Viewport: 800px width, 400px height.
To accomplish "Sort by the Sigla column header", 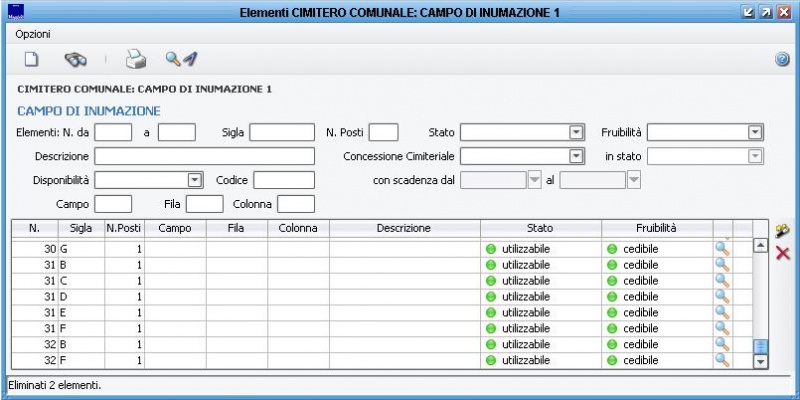I will [81, 229].
